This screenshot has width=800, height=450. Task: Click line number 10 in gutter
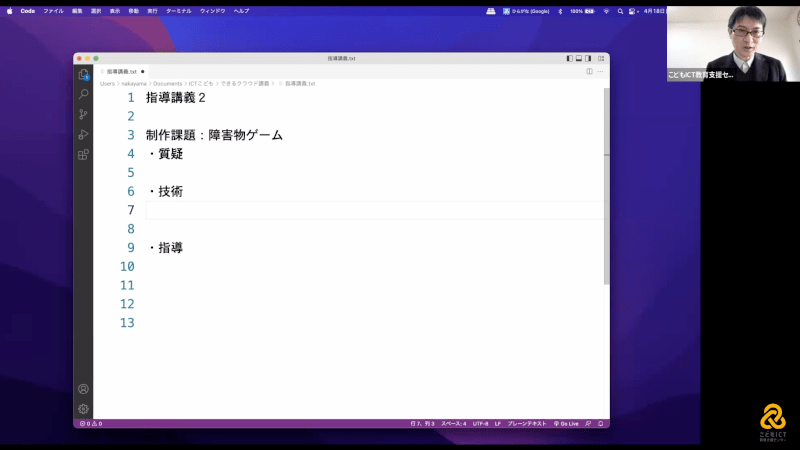127,266
